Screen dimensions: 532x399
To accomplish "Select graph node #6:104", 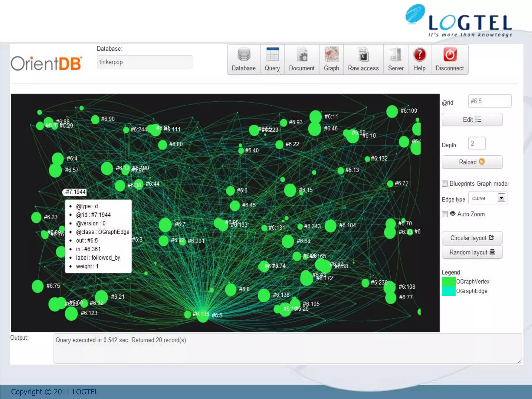I will tap(330, 226).
